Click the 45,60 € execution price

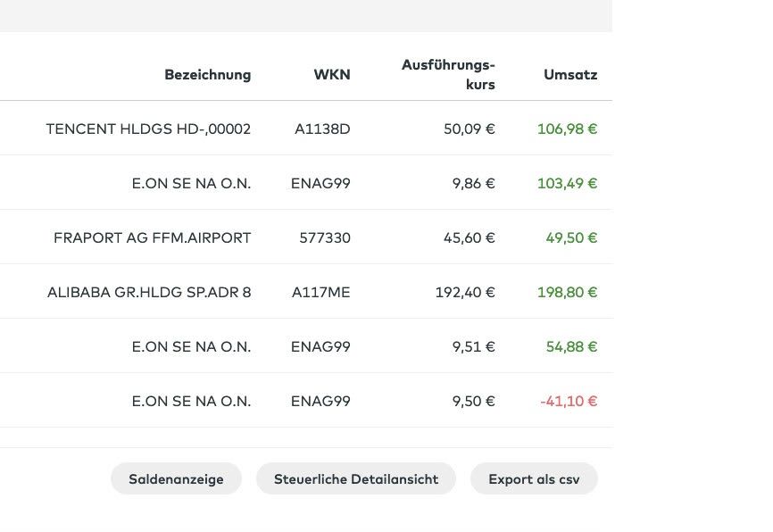point(469,237)
